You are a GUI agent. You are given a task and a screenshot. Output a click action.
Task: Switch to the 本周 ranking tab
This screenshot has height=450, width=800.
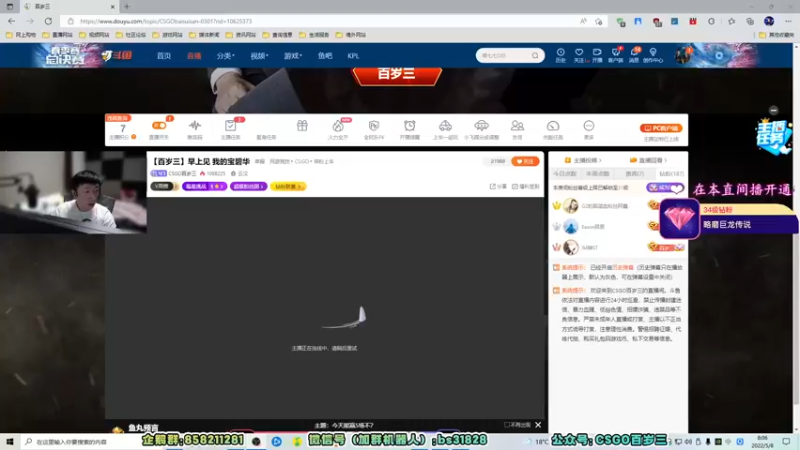(597, 174)
